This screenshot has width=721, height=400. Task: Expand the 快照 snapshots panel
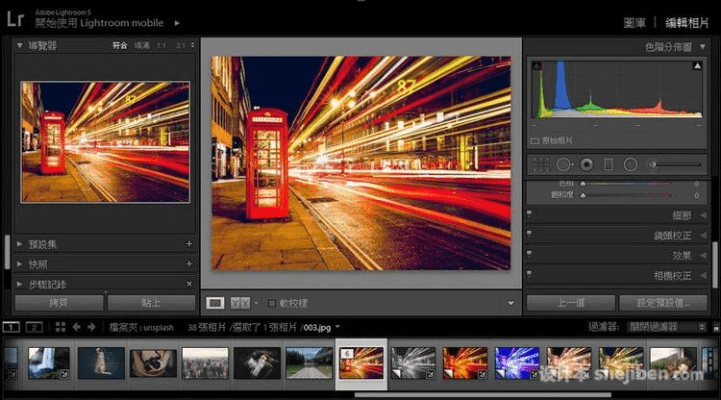20,264
